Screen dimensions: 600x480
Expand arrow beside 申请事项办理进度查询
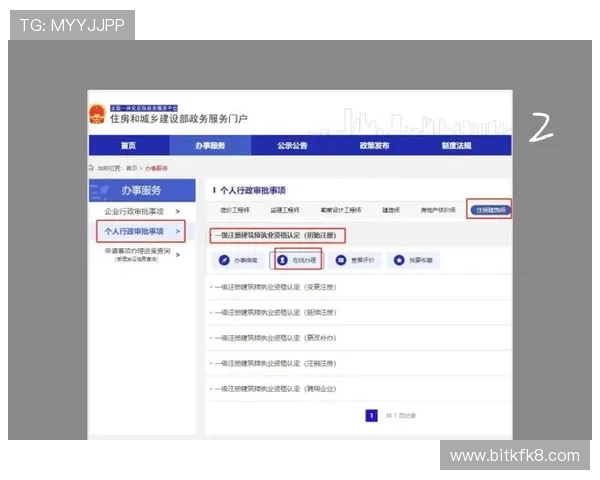point(178,255)
